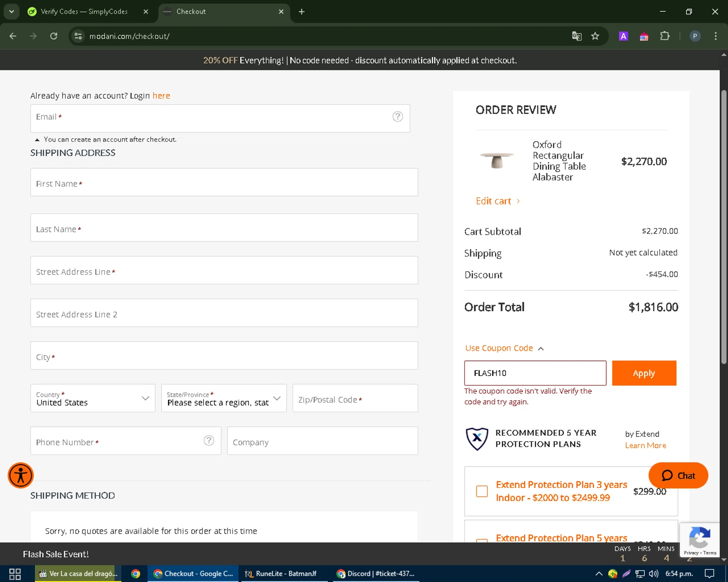728x582 pixels.
Task: Open the accessibility widget icon
Action: tap(20, 475)
